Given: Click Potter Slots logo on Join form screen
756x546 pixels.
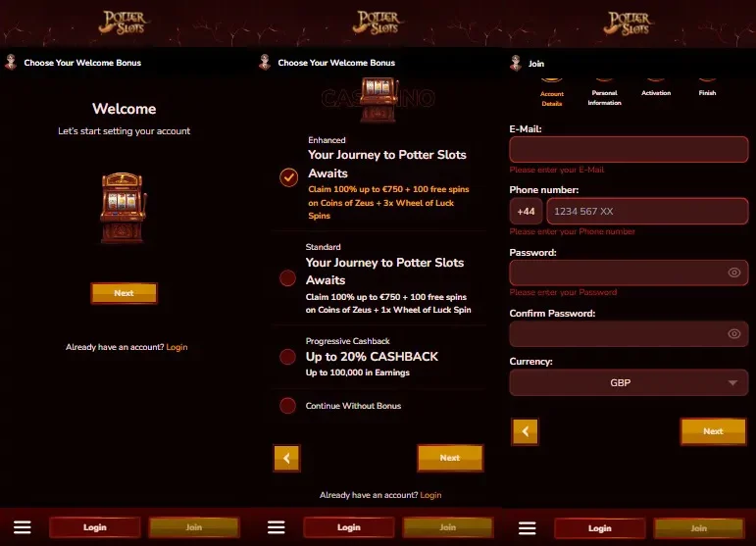Looking at the screenshot, I should [x=630, y=24].
